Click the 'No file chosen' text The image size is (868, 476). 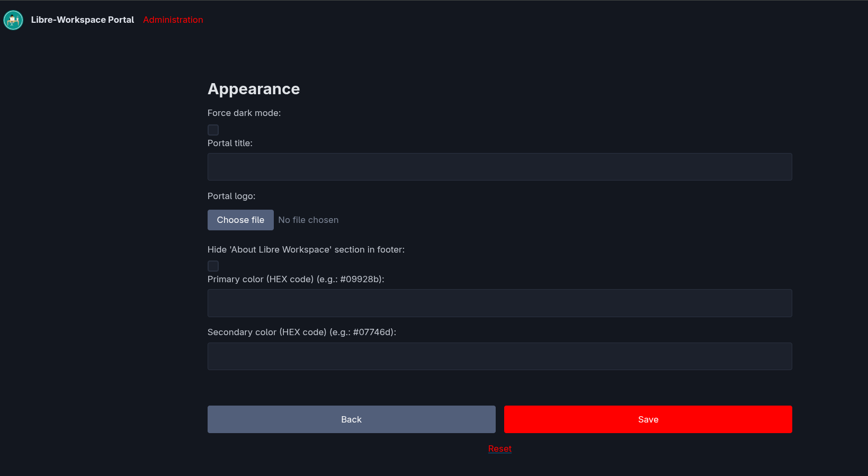[x=308, y=220]
